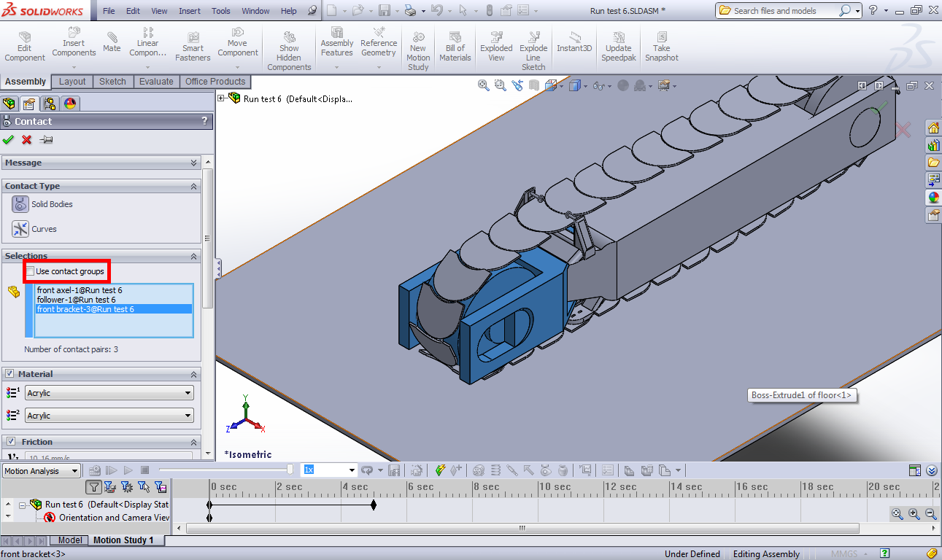Open the Motion Analysis study type dropdown
Viewport: 942px width, 560px height.
click(x=41, y=471)
